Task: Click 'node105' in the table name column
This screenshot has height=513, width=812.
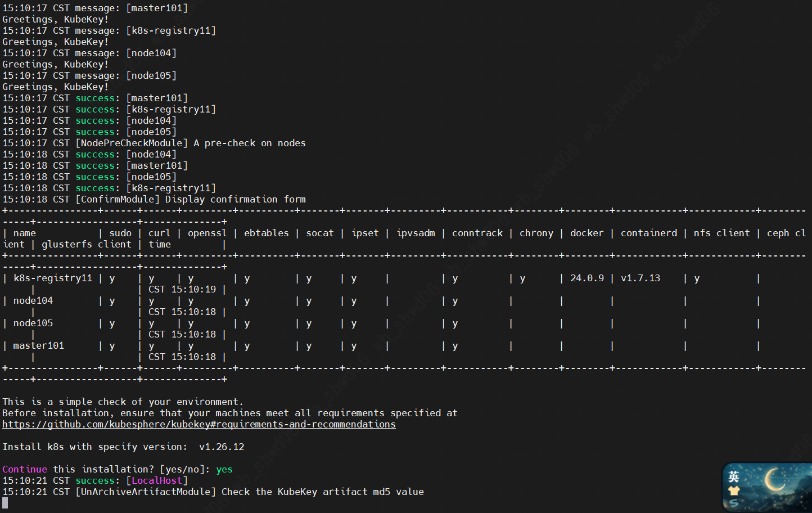Action: pyautogui.click(x=33, y=323)
